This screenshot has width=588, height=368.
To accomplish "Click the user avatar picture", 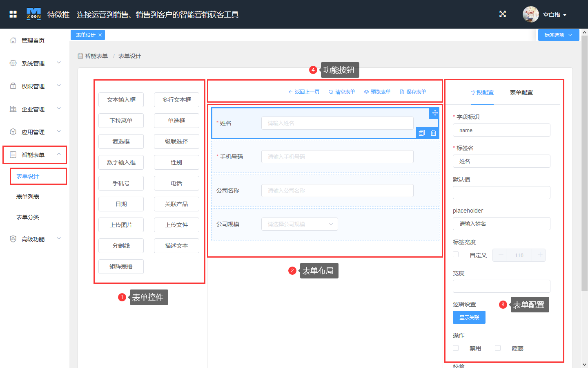I will [x=530, y=14].
